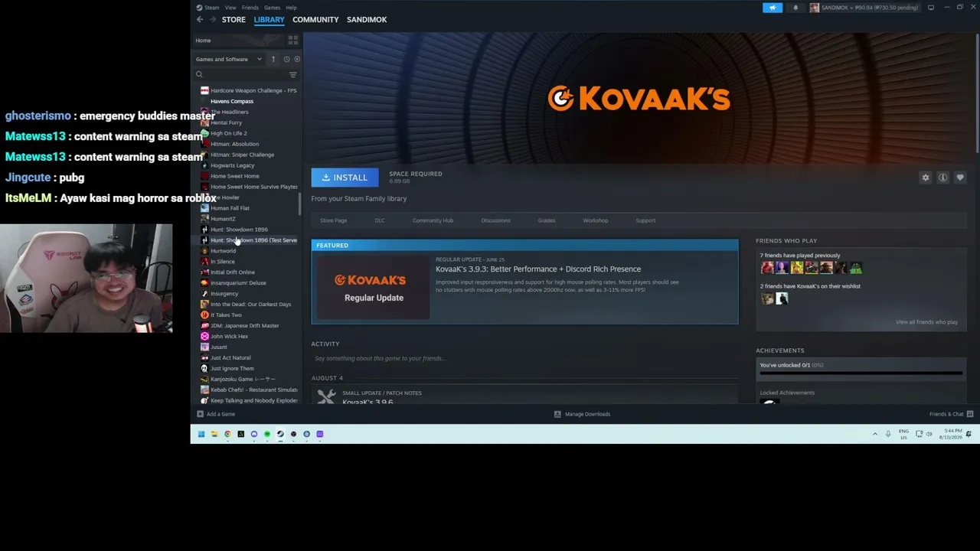Open KovaaK's DLC link
The height and width of the screenshot is (551, 980).
pos(380,220)
